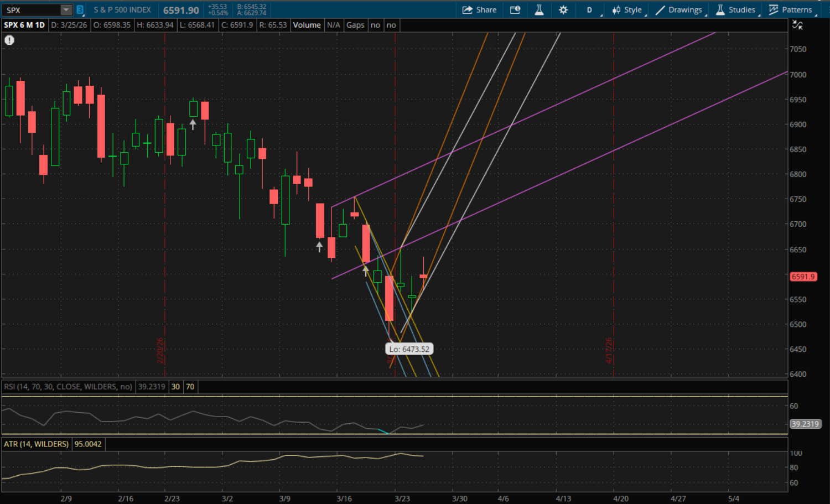Image resolution: width=830 pixels, height=504 pixels.
Task: Toggle the Gaps setting in chart header
Action: click(355, 25)
